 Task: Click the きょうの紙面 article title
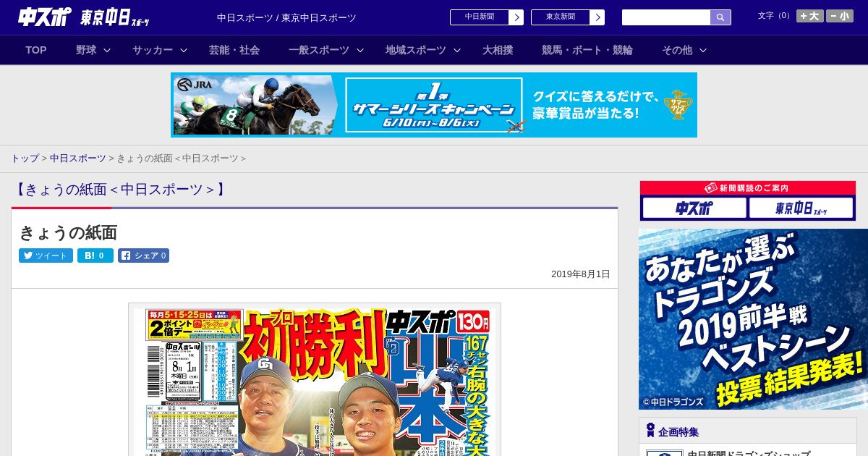click(68, 232)
